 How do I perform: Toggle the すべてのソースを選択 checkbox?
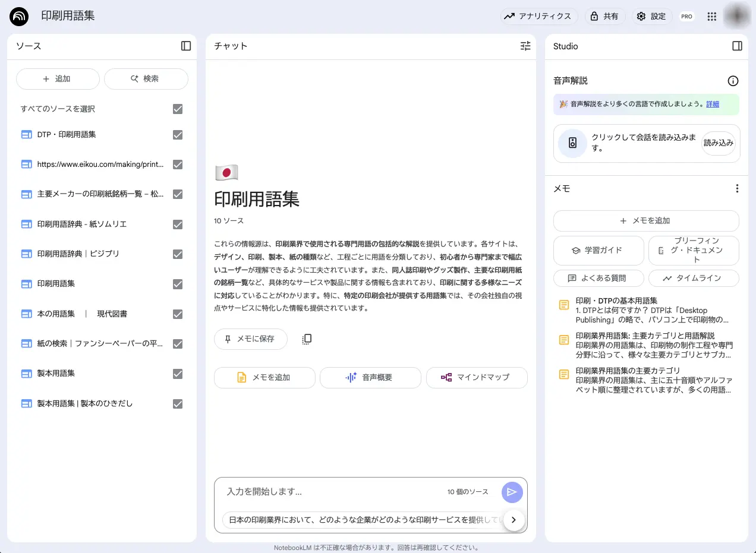[178, 109]
